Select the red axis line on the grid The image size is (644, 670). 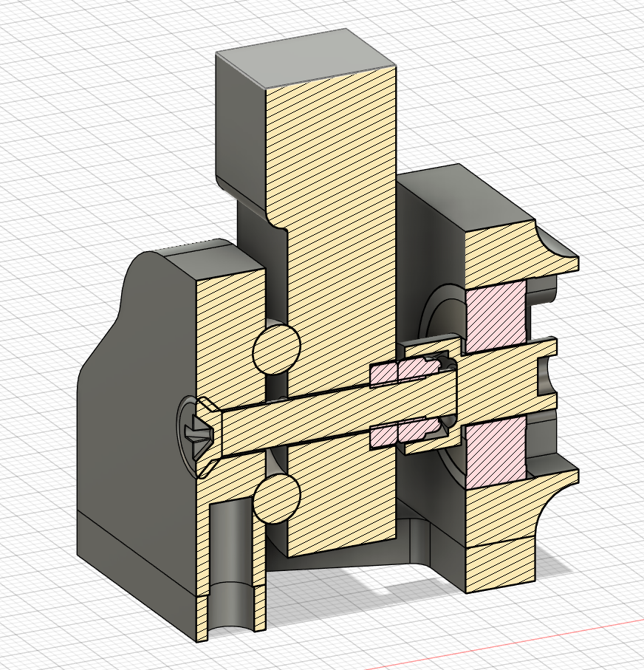coord(517,637)
